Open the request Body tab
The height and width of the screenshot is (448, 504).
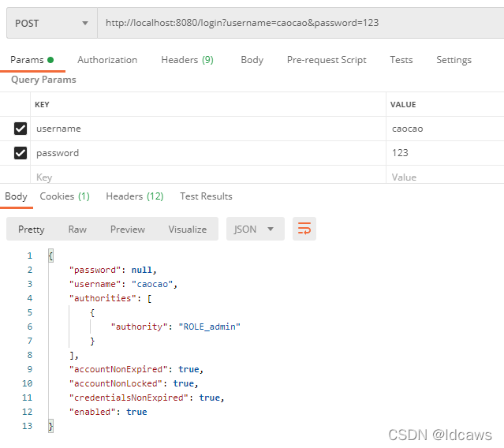(252, 60)
